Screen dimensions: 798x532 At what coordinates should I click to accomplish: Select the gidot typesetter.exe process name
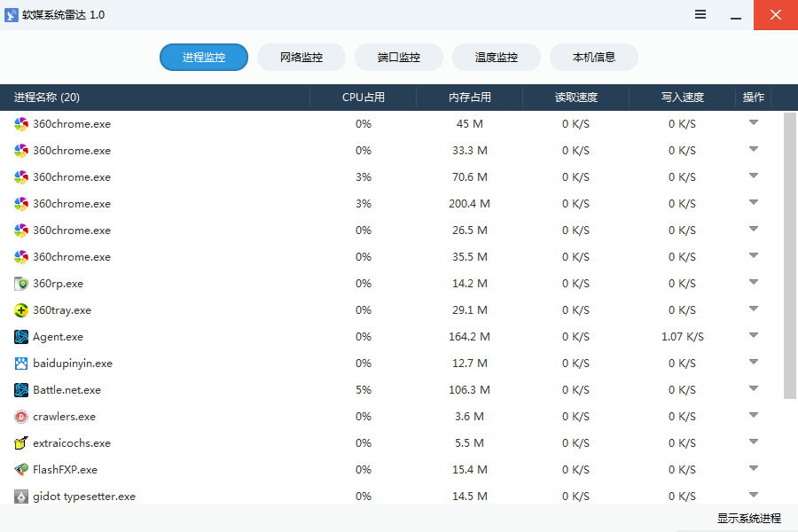(84, 497)
